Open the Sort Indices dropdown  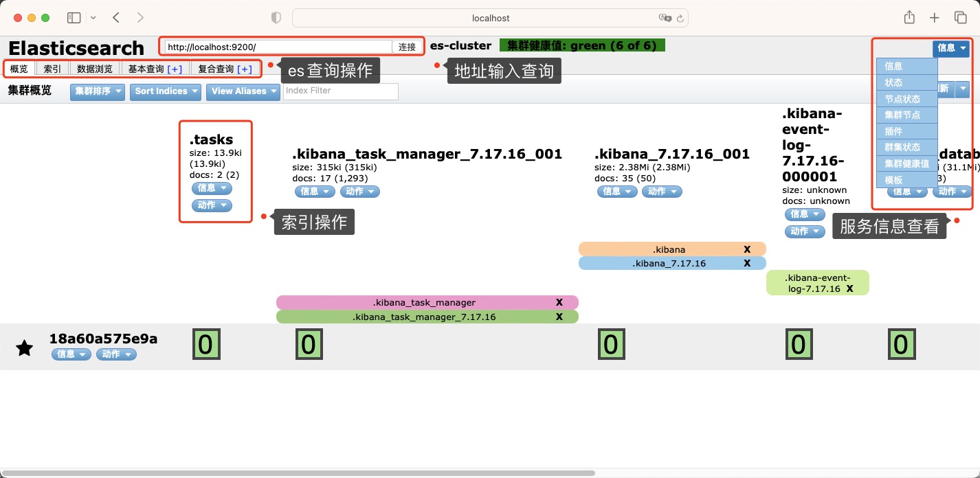[165, 91]
